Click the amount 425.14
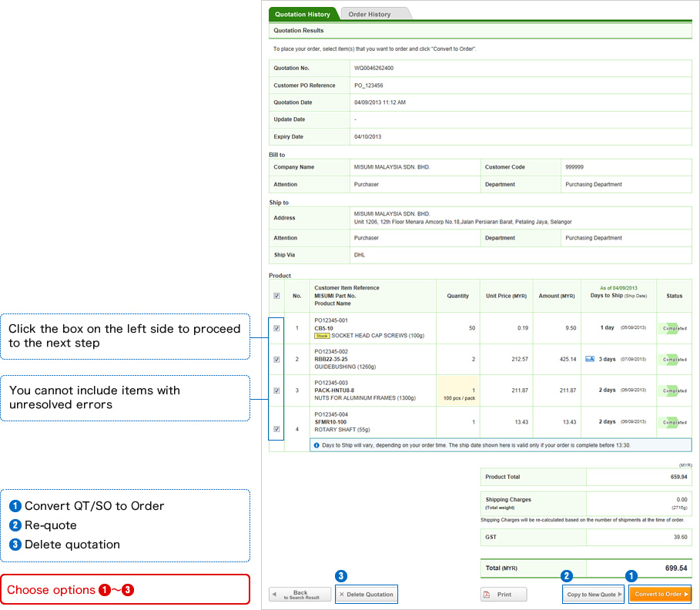700x610 pixels. (x=568, y=359)
